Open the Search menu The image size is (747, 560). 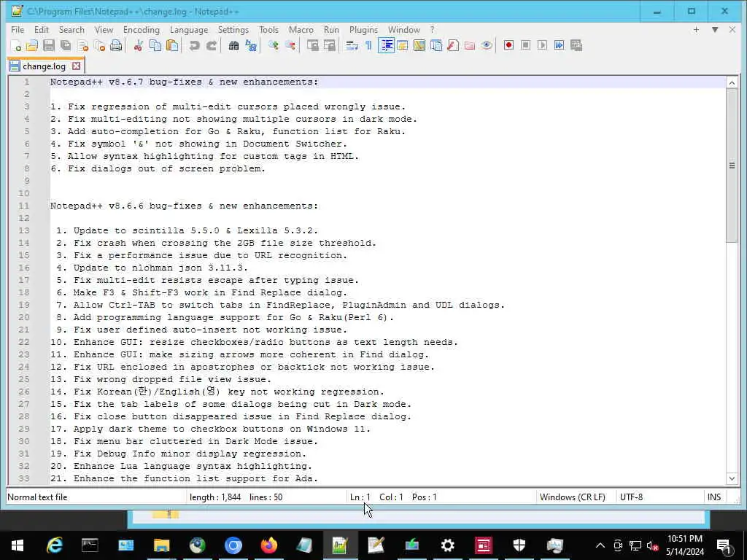[x=71, y=29]
